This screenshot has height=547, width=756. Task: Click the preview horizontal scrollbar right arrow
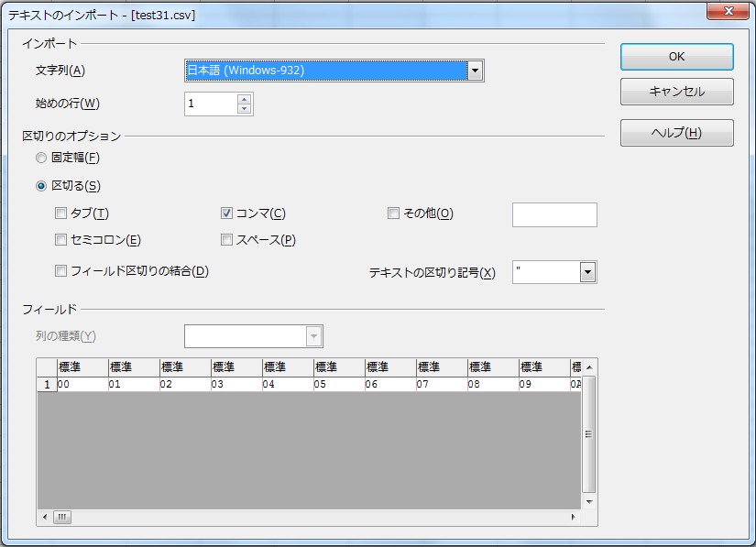(573, 517)
